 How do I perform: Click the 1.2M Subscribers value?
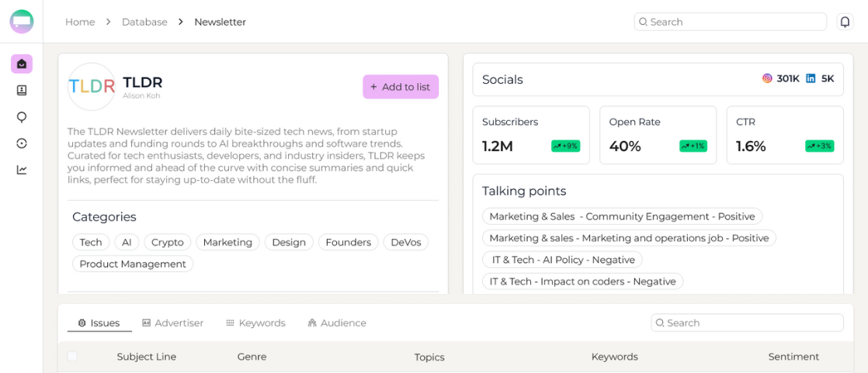click(498, 147)
